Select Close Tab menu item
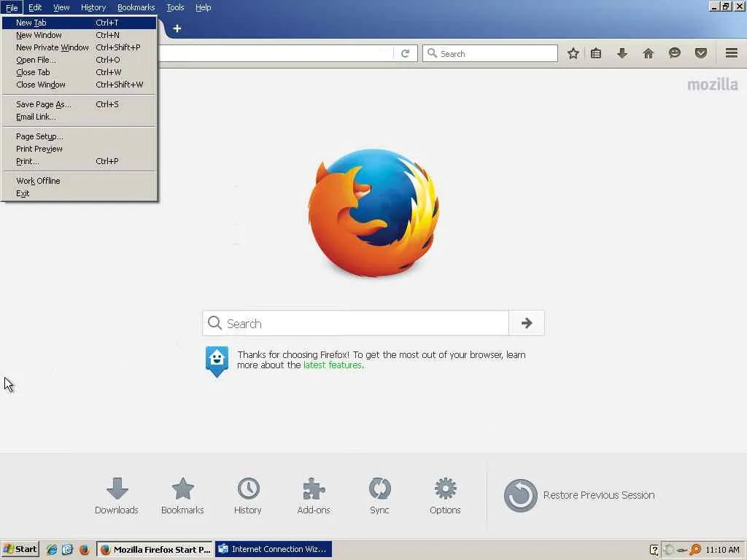Screen dimensions: 747x560 79,72
